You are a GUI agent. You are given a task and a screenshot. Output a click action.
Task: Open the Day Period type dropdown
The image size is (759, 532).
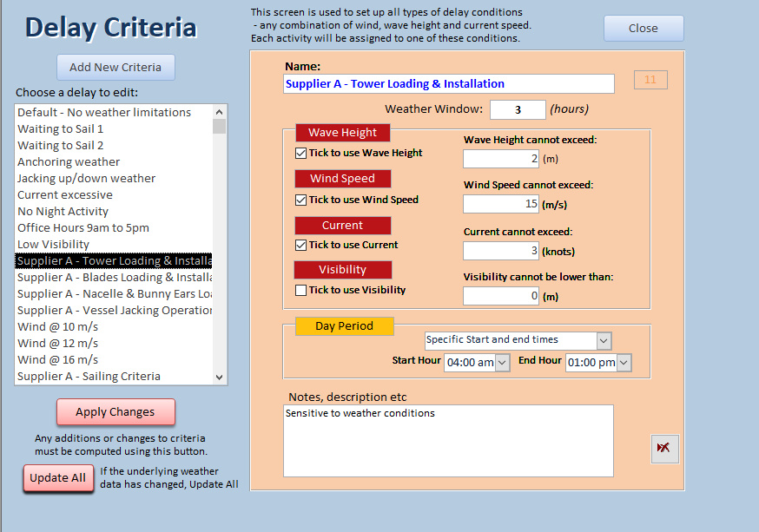[x=604, y=340]
